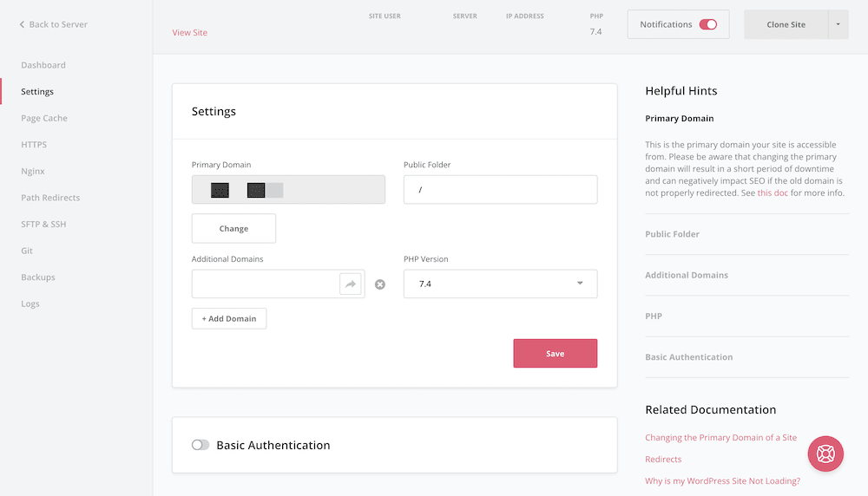Open the help lifebuoy chat button

coord(825,454)
